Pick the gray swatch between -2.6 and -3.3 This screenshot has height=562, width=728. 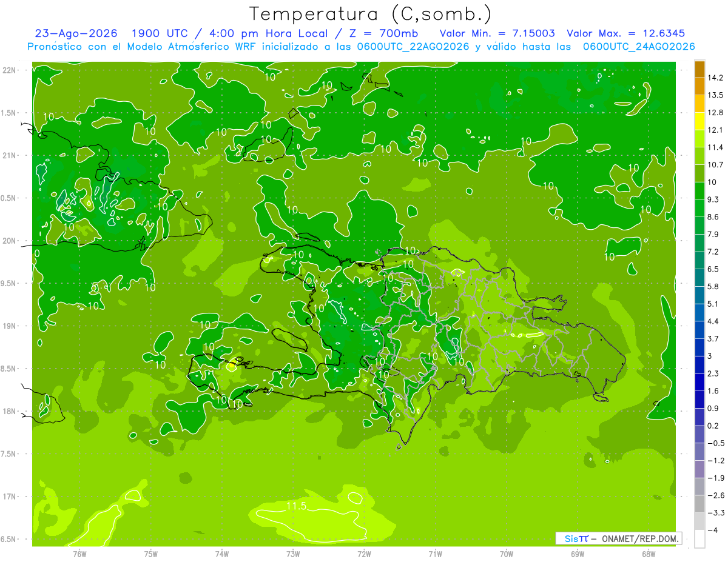pyautogui.click(x=699, y=504)
